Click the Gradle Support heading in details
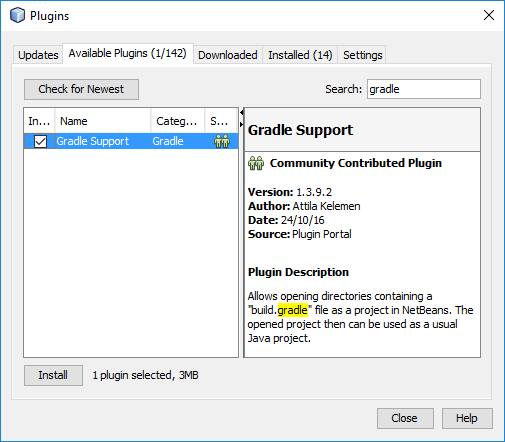 click(300, 130)
